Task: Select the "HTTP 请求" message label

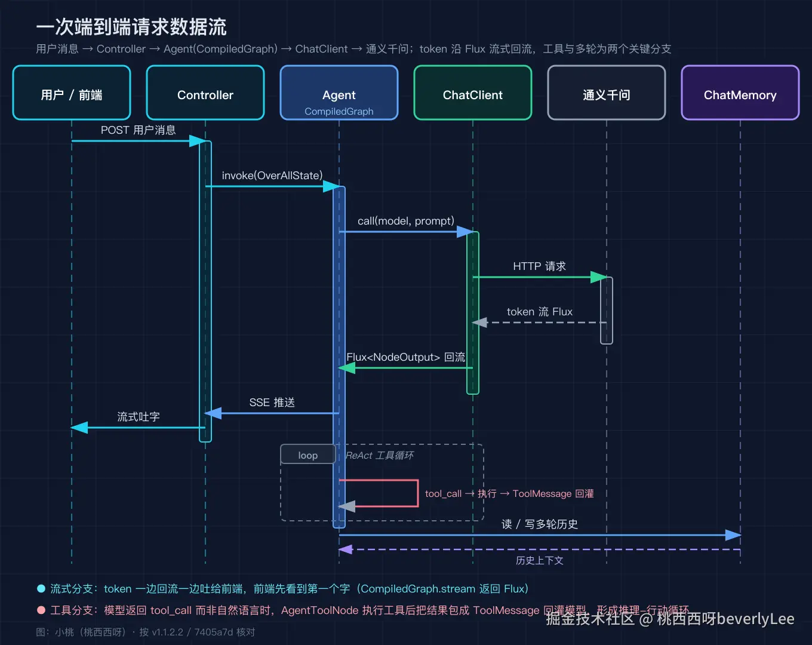Action: pos(540,266)
